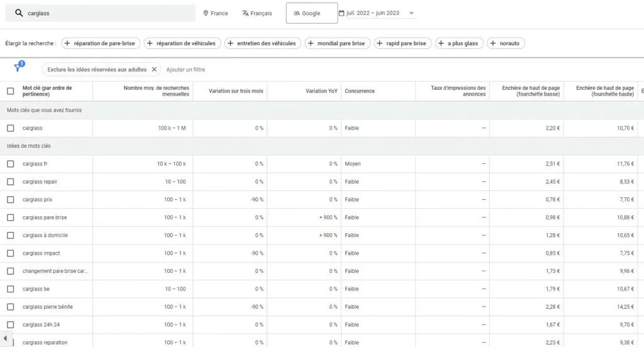Click the '10 k – 100 k' search volume cell

[x=171, y=164]
